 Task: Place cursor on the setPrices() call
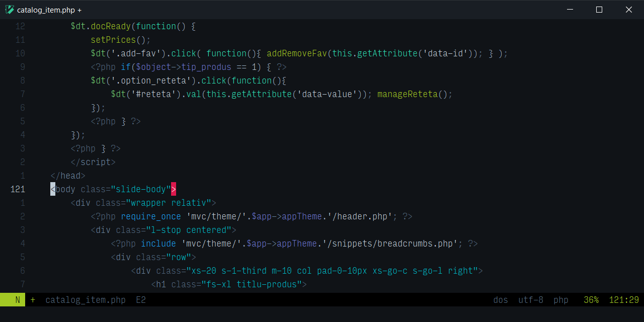coord(121,40)
